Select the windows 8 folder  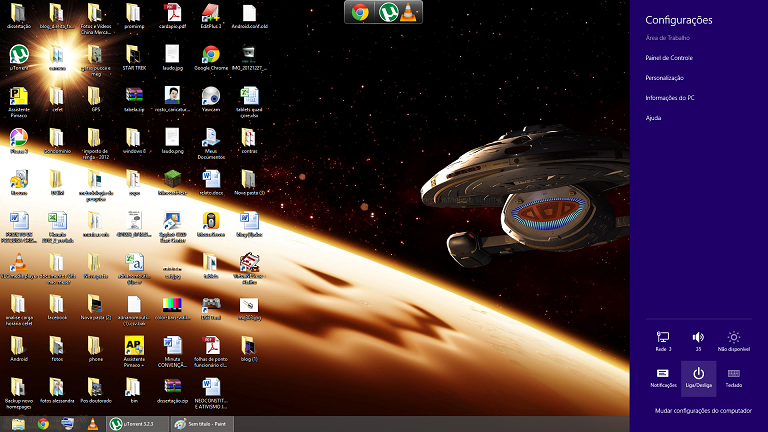pos(134,141)
